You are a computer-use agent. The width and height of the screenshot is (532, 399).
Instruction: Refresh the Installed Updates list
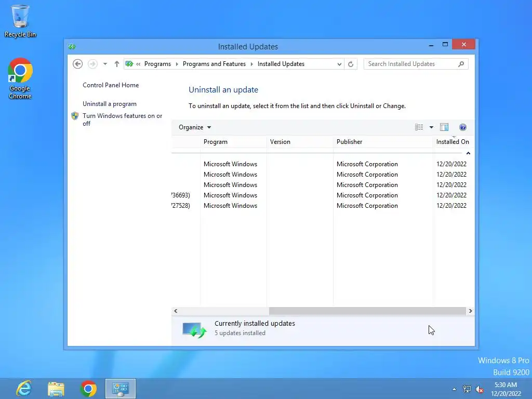[351, 64]
